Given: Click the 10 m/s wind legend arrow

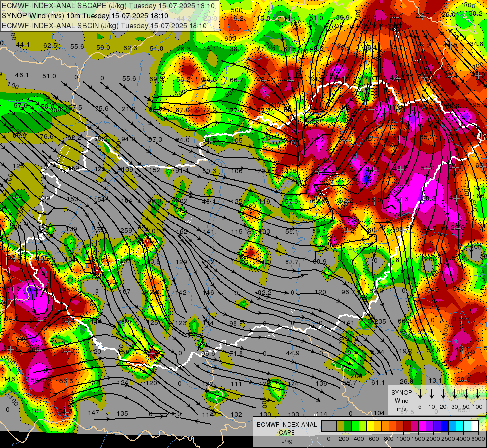Looking at the screenshot, I should pos(432,393).
